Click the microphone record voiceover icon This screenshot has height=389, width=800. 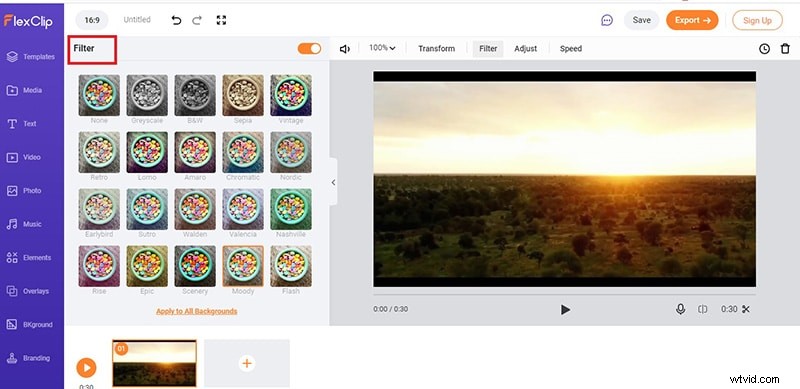tap(680, 309)
